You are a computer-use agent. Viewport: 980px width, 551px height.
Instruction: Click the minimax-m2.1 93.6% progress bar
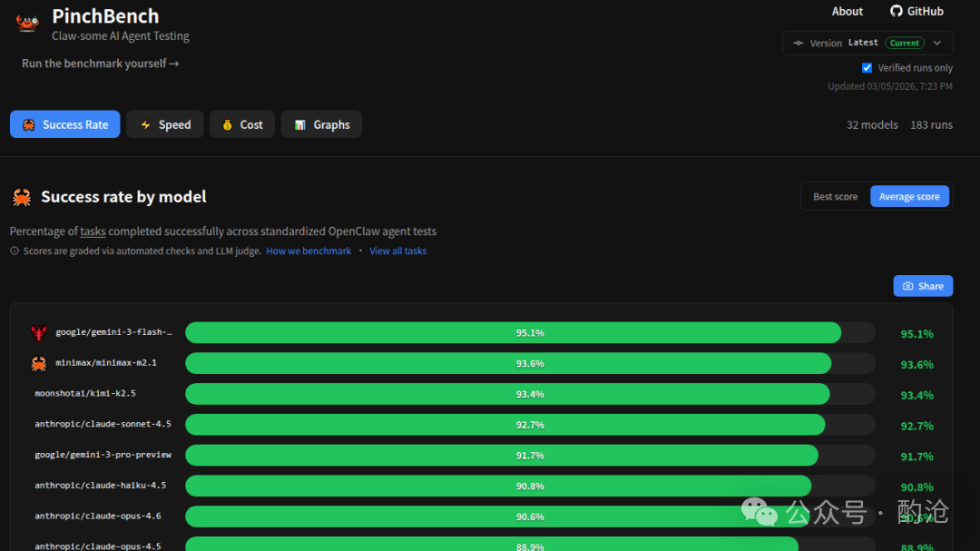click(530, 363)
